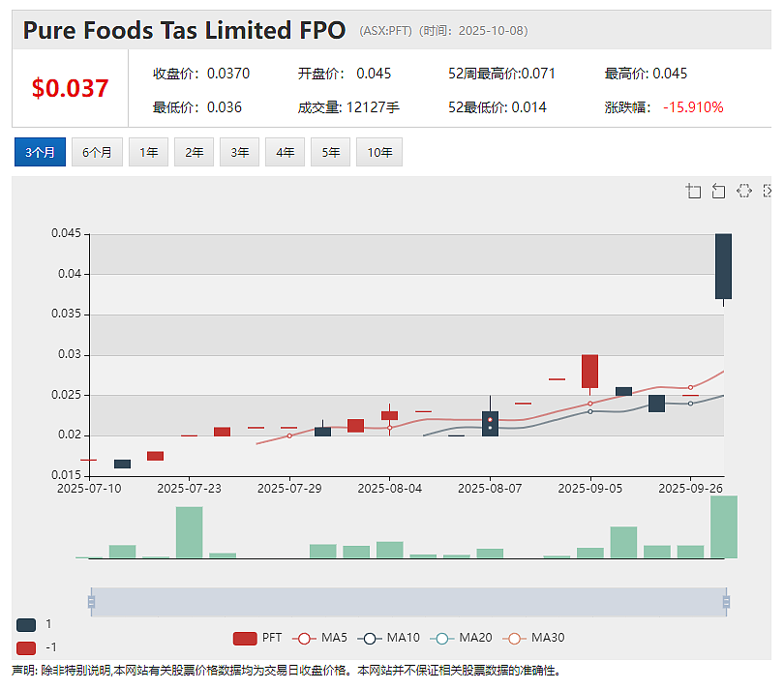This screenshot has width=784, height=690.
Task: Click the MA10 marker near 2025-09-05
Action: pos(590,411)
